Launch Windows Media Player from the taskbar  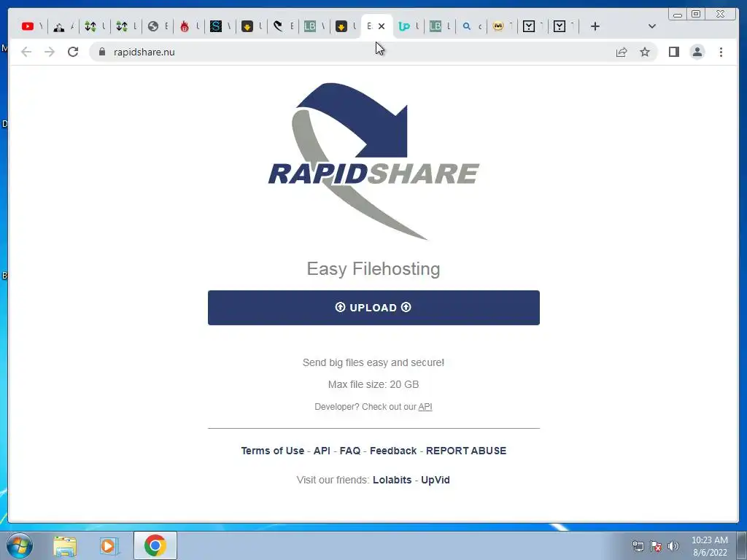point(109,545)
